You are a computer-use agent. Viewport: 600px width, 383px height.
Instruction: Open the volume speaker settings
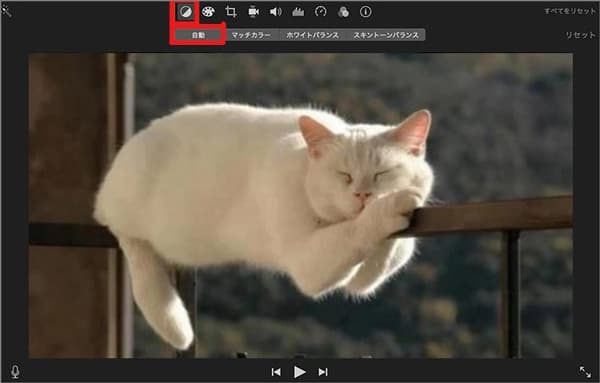[276, 12]
